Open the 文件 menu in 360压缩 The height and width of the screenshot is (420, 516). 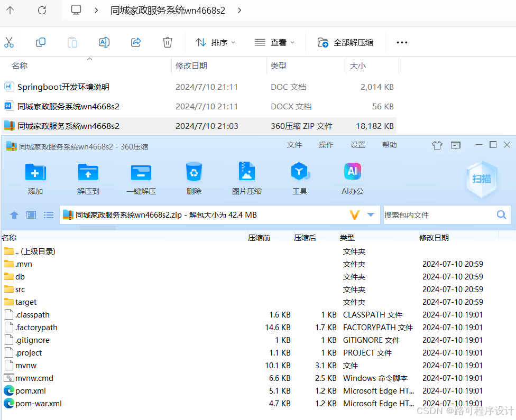294,145
